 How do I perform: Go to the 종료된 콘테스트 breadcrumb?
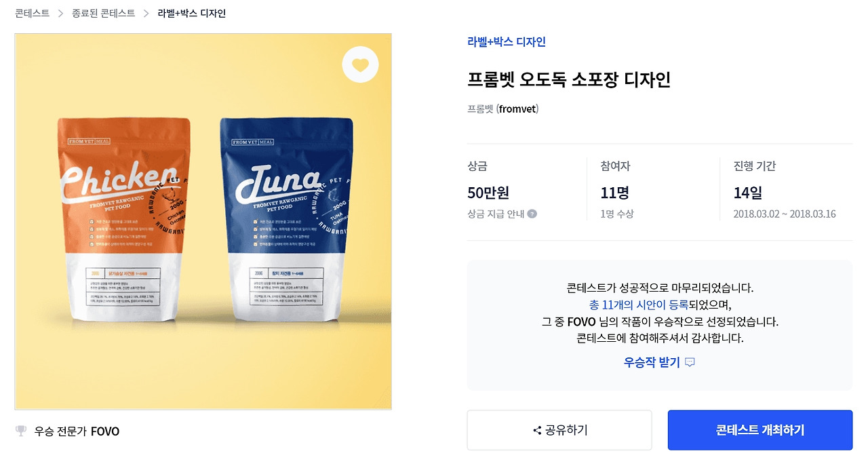pyautogui.click(x=104, y=14)
